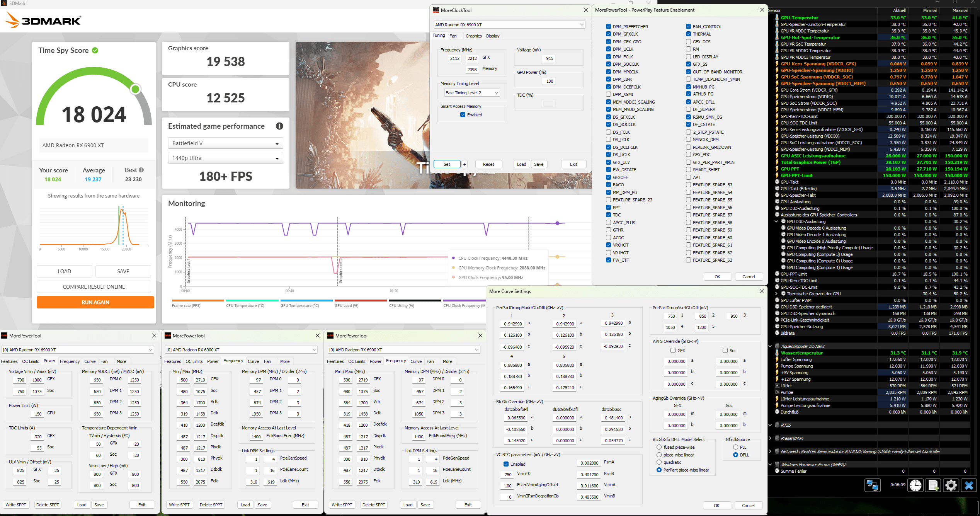Open the 1440p Ultra resolution dropdown

(226, 158)
